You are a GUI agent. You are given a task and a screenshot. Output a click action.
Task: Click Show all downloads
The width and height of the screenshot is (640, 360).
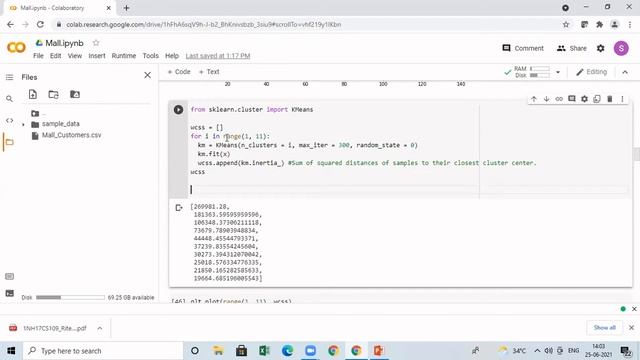pos(604,328)
